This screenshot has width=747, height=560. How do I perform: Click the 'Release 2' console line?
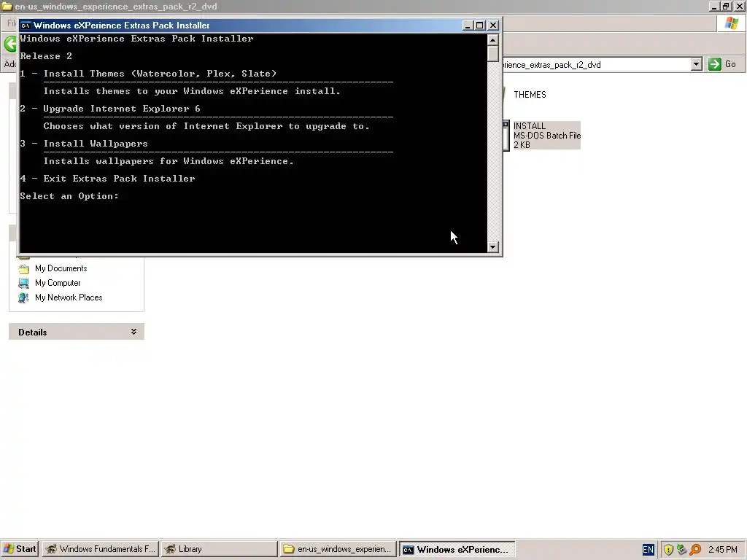pos(46,56)
